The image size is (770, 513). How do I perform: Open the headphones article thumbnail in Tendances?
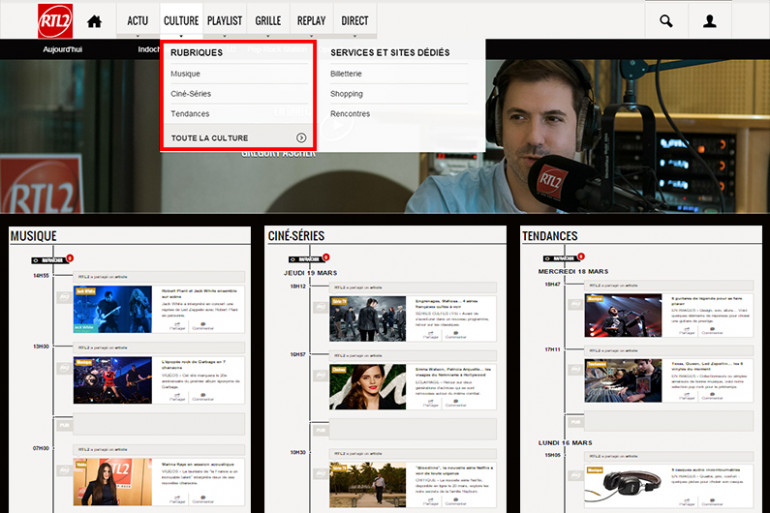click(x=623, y=486)
